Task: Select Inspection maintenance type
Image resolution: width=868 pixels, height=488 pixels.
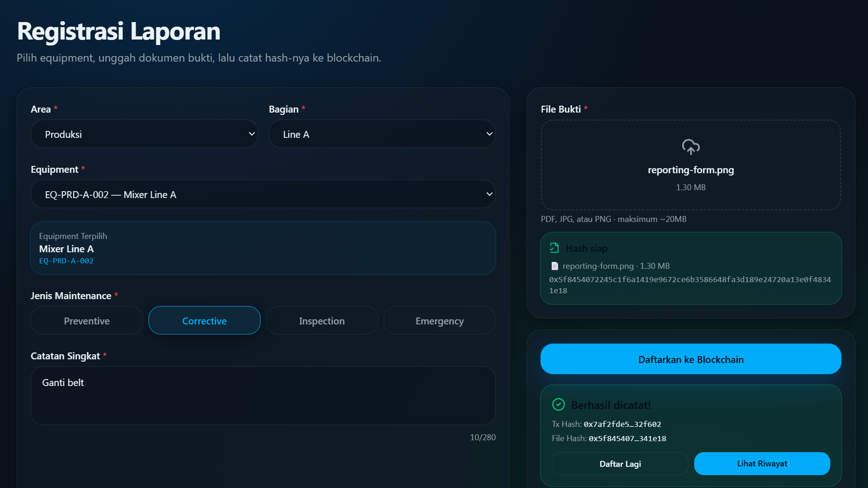Action: click(x=322, y=321)
